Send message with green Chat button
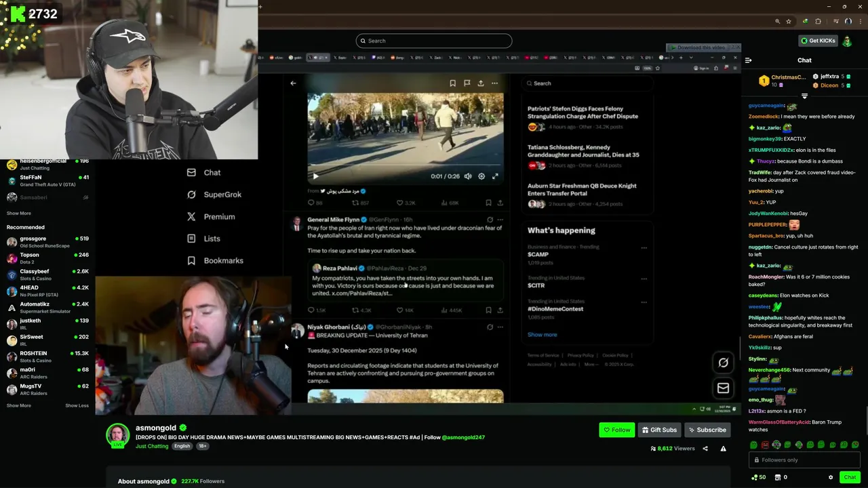The height and width of the screenshot is (488, 868). [850, 477]
